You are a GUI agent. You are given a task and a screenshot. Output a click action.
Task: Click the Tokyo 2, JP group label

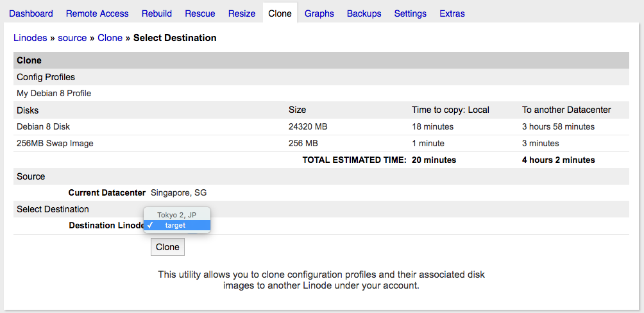pyautogui.click(x=176, y=215)
